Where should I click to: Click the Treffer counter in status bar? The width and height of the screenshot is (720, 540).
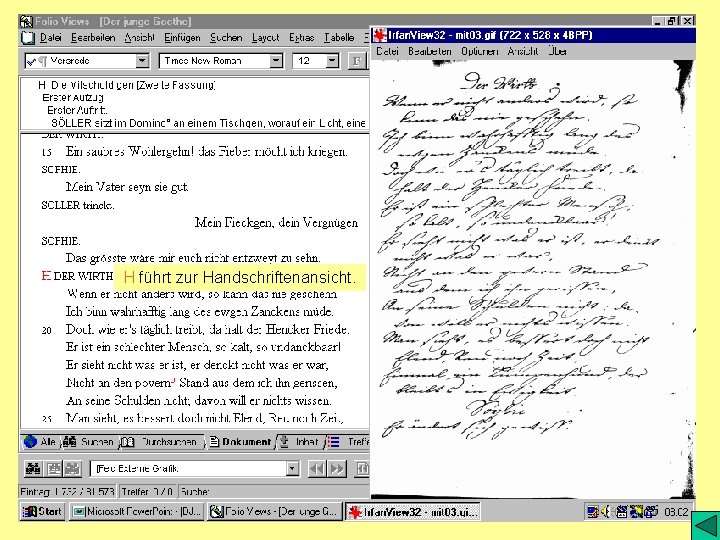pos(147,492)
